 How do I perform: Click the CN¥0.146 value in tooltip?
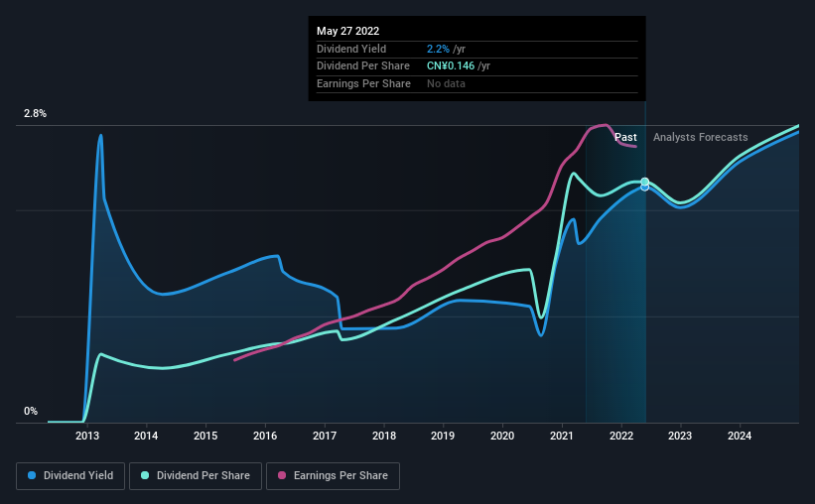click(451, 66)
